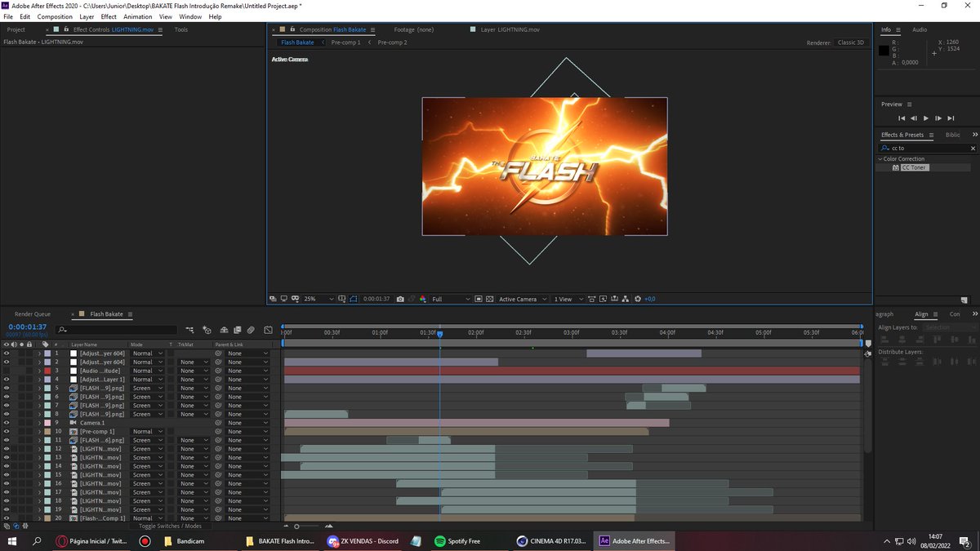Hide Pre-comp 1 layer 10 visibility

point(7,431)
